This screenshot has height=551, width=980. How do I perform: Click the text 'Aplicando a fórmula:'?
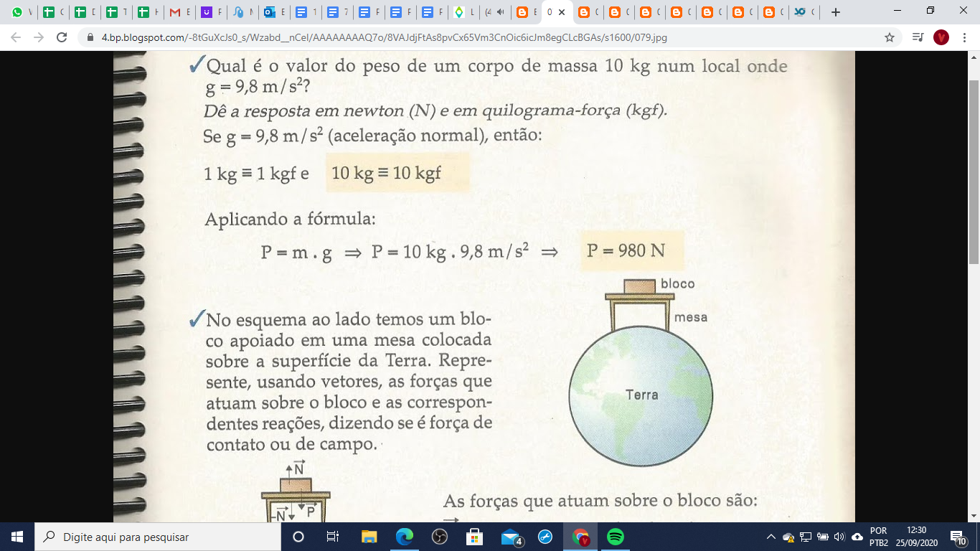coord(290,219)
